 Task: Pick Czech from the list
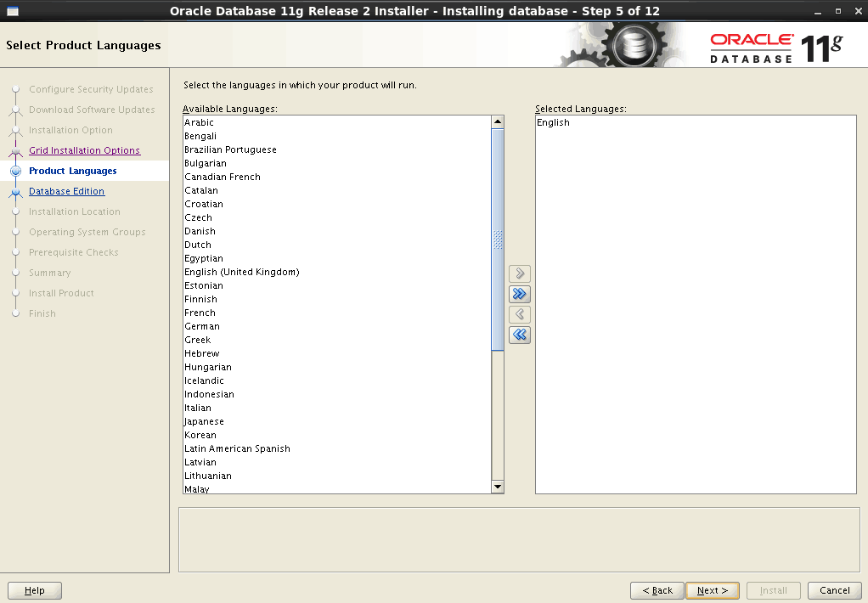coord(337,217)
